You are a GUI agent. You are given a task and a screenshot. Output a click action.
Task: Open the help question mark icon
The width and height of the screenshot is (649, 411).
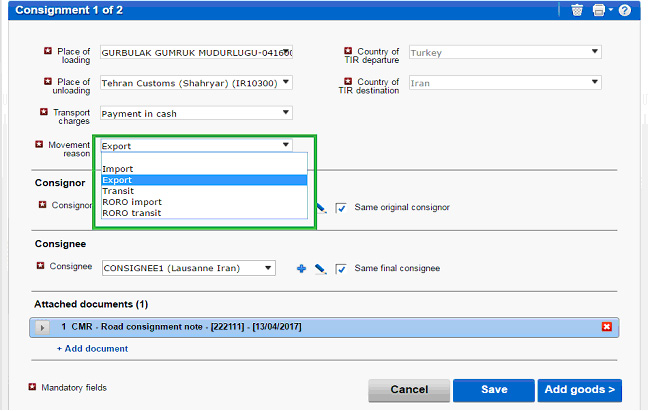[x=625, y=10]
